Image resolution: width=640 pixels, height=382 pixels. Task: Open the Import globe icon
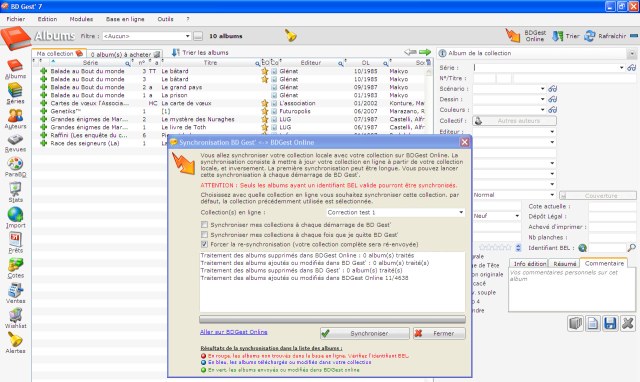coord(15,218)
